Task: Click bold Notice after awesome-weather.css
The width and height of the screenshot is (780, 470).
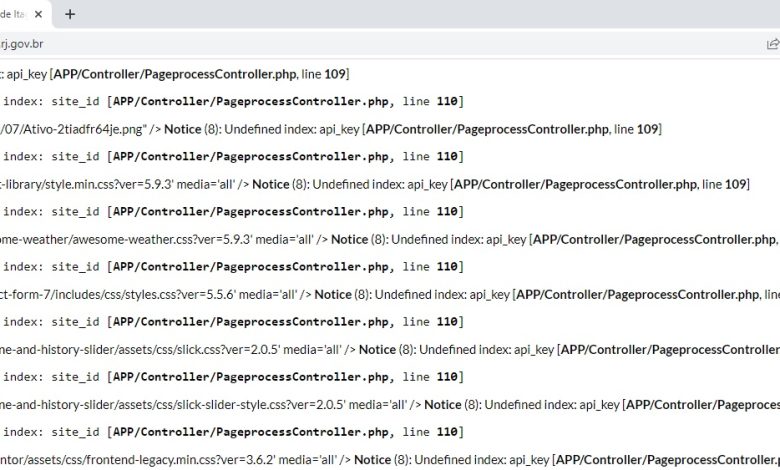Action: 349,239
